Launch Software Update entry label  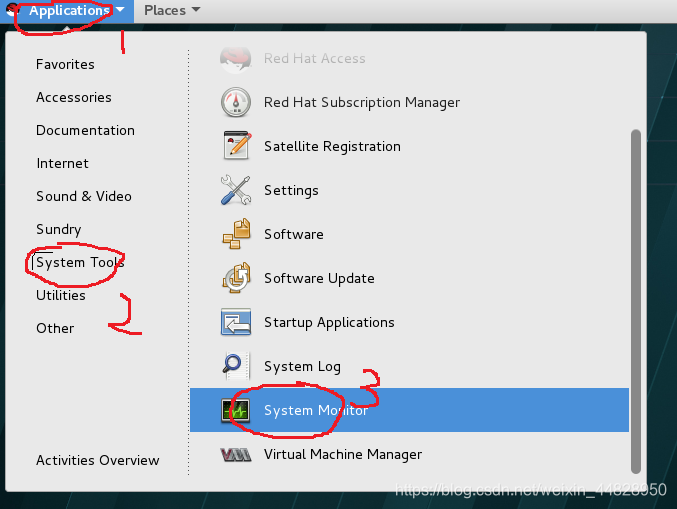click(x=320, y=278)
